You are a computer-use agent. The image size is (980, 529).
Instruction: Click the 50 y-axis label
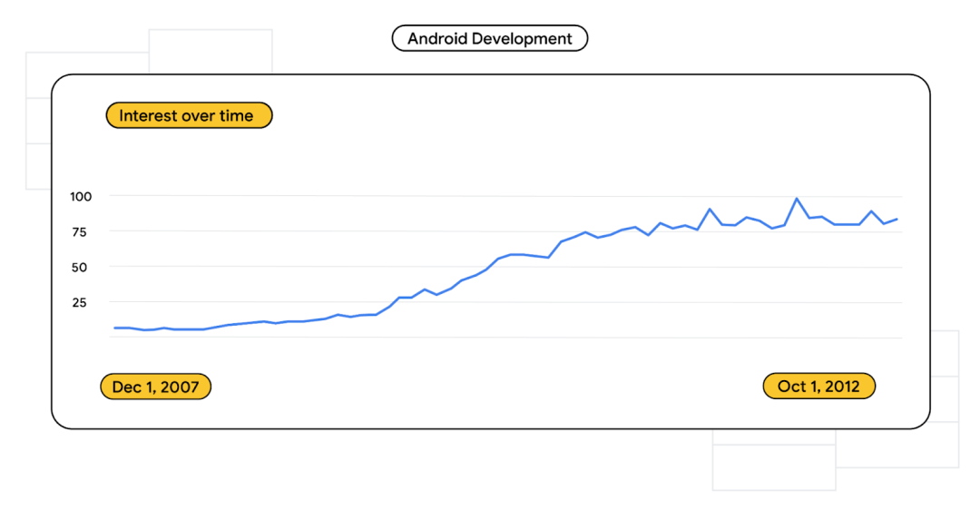point(79,268)
